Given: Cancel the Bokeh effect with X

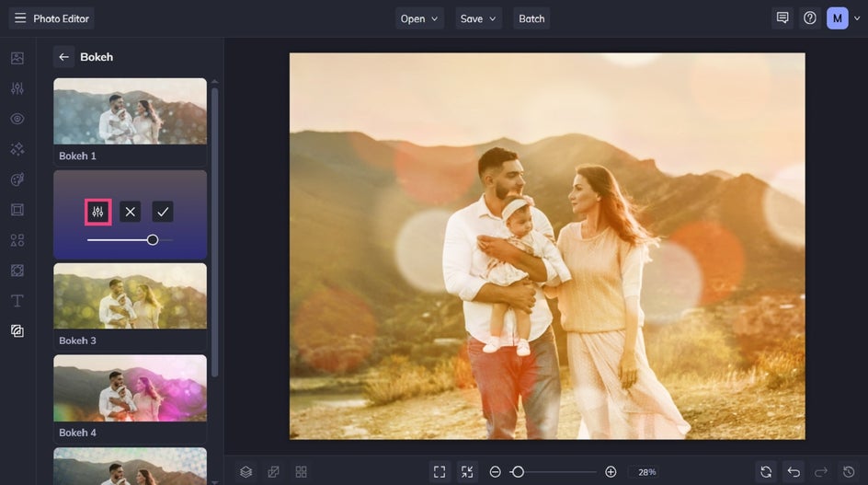Looking at the screenshot, I should pos(130,212).
